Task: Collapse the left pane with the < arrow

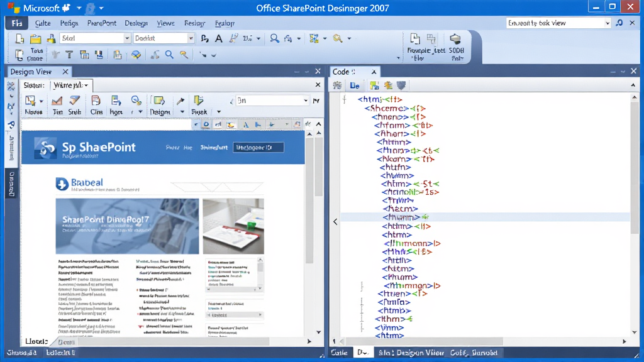Action: click(x=336, y=222)
